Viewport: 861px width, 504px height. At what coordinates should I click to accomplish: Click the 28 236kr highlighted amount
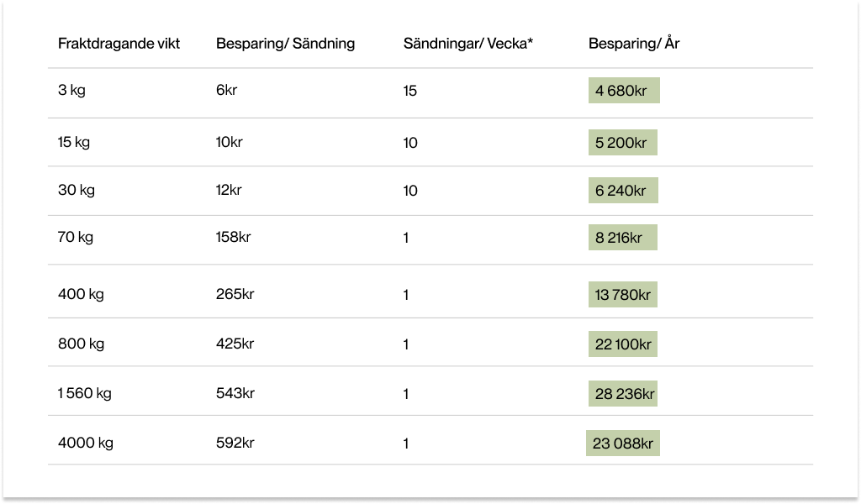click(623, 394)
